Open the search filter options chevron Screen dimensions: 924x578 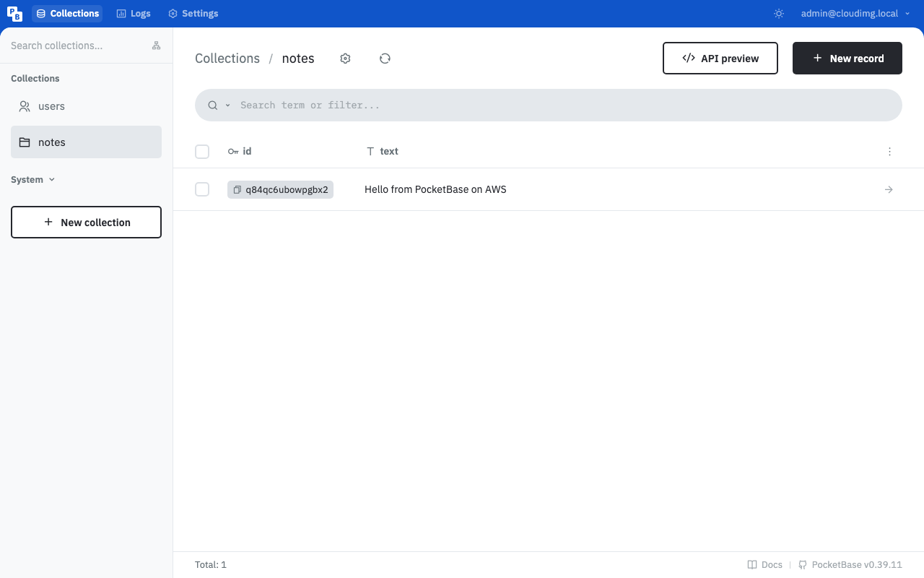227,105
